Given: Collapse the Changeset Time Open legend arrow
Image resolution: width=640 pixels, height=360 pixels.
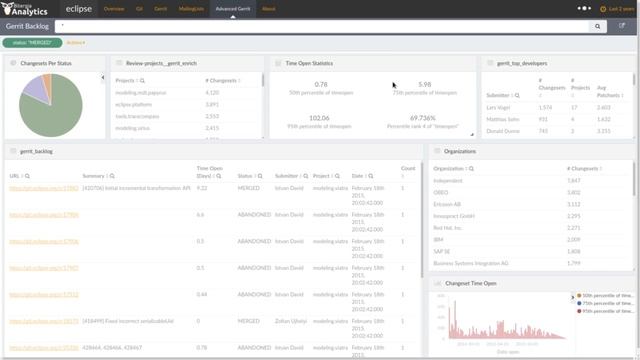Looking at the screenshot, I should 572,298.
